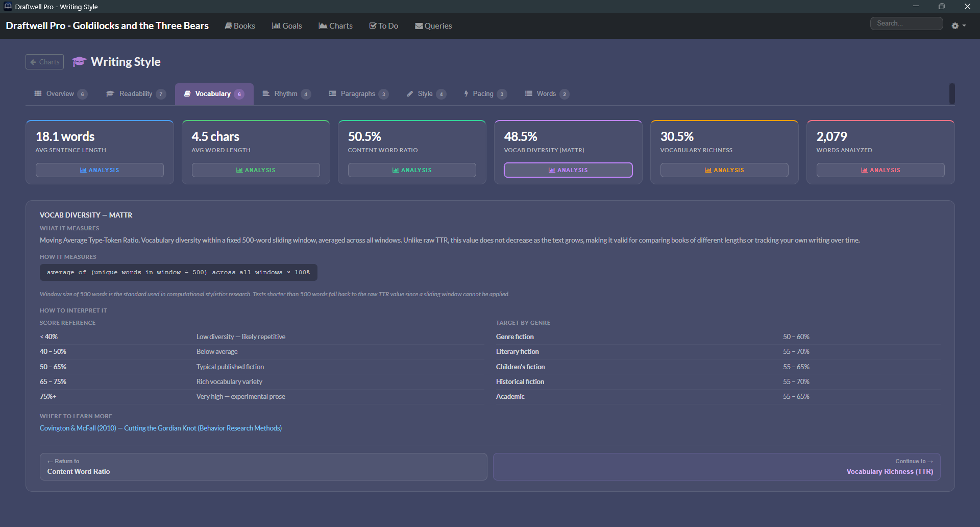Screen dimensions: 980x527
Task: Open Analysis for Content Word Ratio
Action: pyautogui.click(x=412, y=170)
